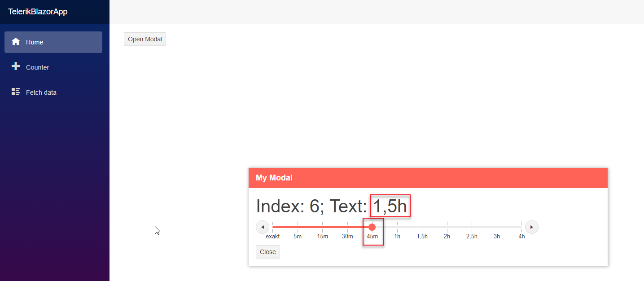Click the Home house icon

[x=16, y=42]
